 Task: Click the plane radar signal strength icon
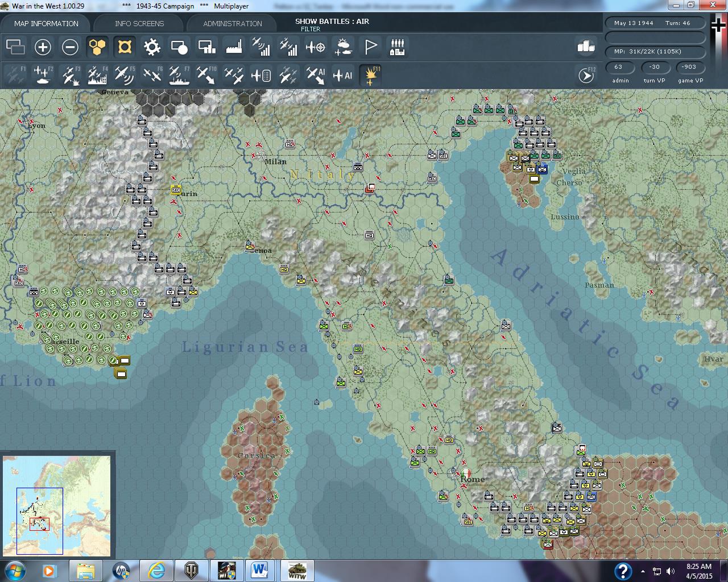pyautogui.click(x=261, y=47)
